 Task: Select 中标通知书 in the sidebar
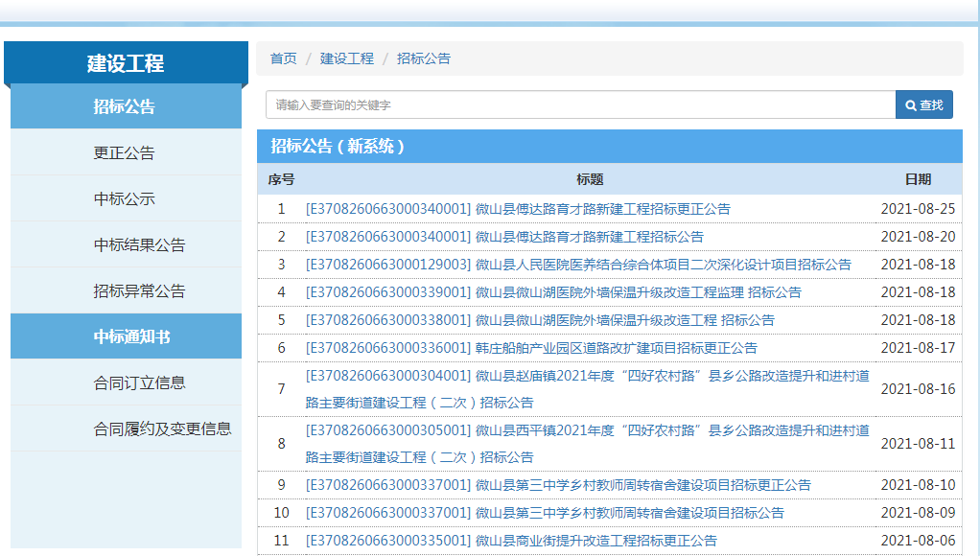131,336
